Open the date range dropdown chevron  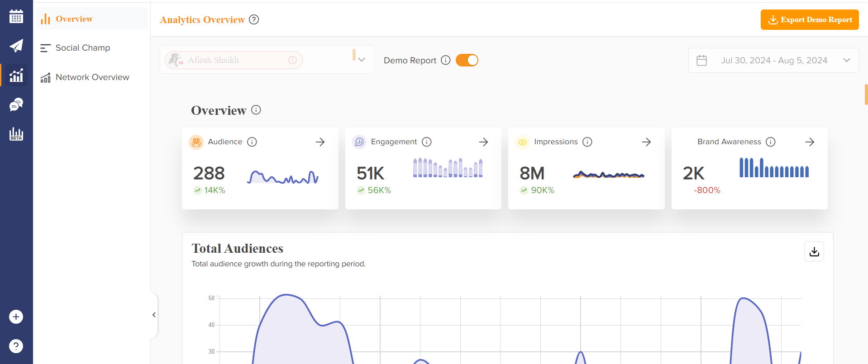tap(847, 60)
